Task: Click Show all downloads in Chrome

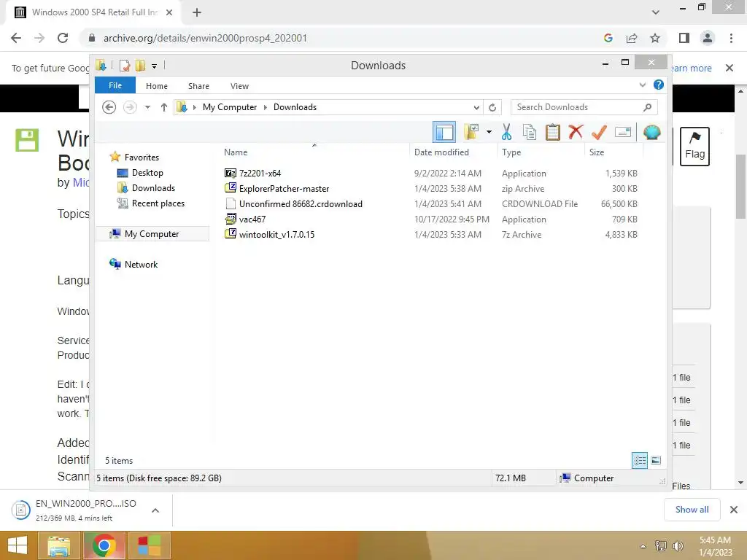Action: (692, 510)
